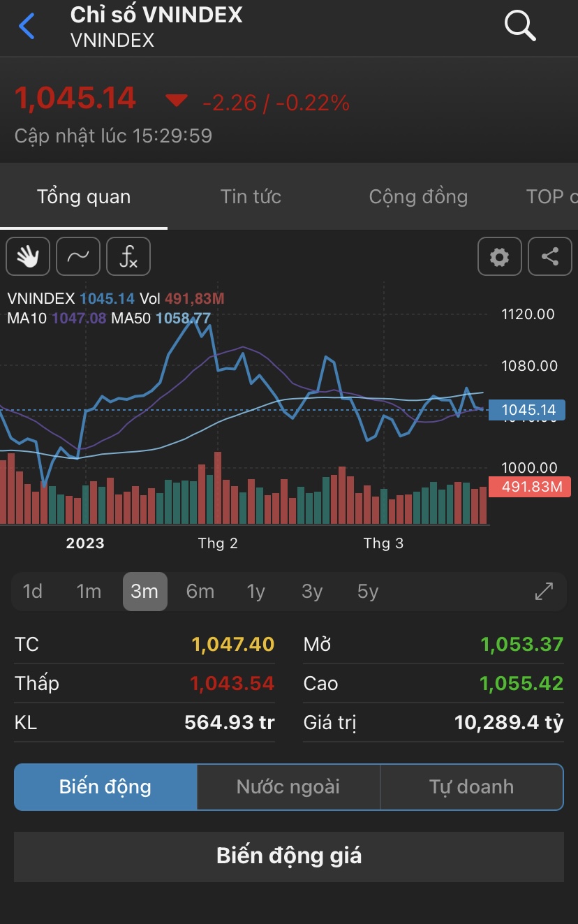Switch to the Tự doanh segment
Image resolution: width=578 pixels, height=924 pixels.
pyautogui.click(x=472, y=787)
